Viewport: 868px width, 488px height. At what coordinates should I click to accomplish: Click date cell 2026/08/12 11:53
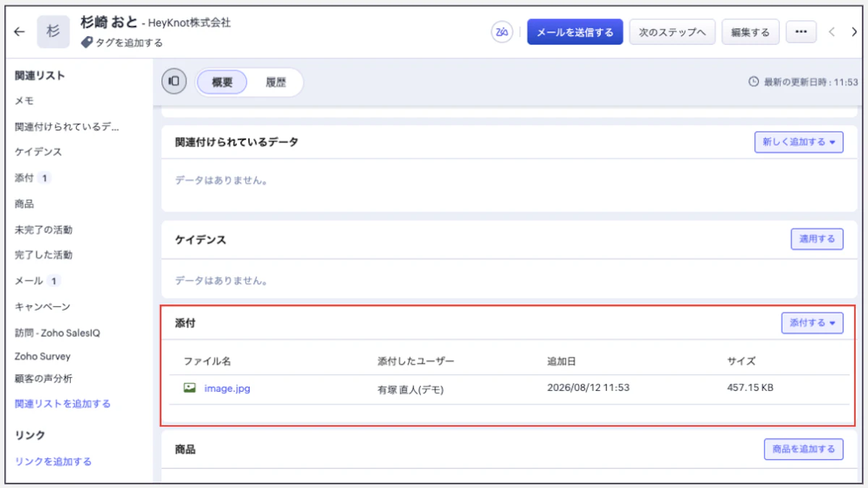tap(589, 387)
